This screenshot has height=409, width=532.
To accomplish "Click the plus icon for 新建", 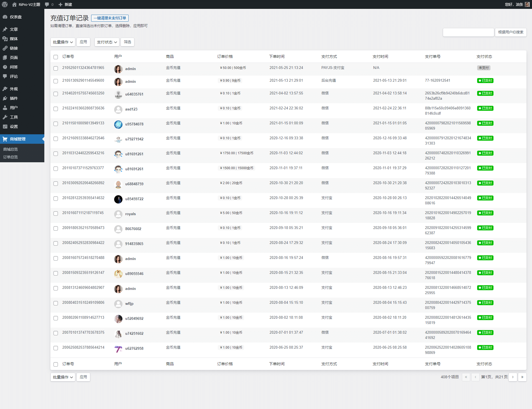I will pyautogui.click(x=60, y=4).
